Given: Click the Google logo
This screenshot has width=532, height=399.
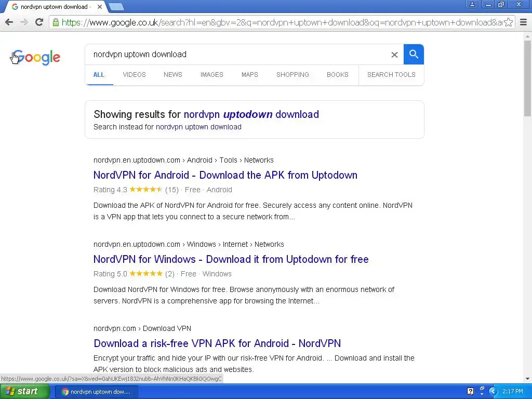Looking at the screenshot, I should coord(37,57).
